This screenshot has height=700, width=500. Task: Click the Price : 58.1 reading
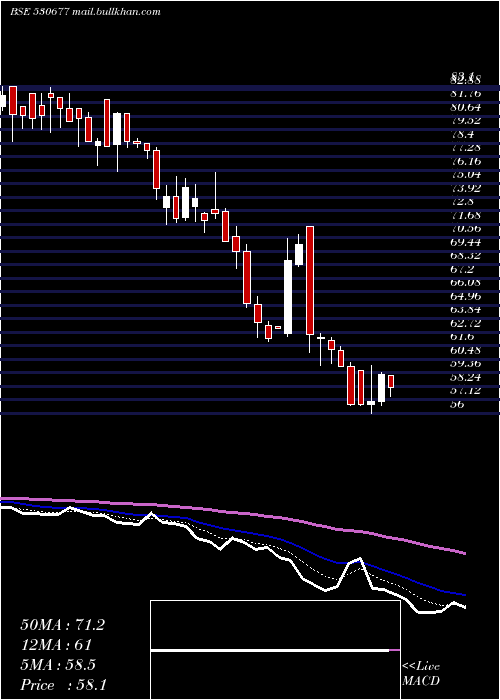(63, 685)
